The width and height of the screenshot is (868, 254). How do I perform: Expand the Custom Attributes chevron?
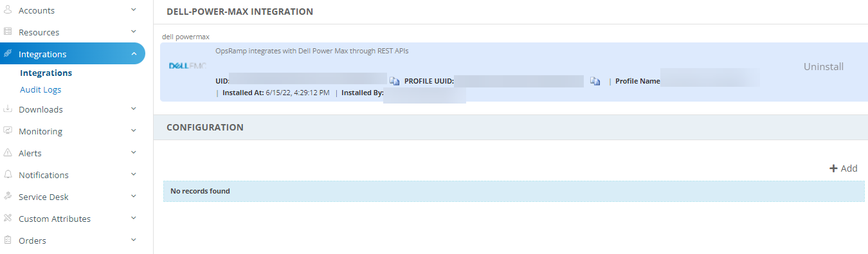133,218
